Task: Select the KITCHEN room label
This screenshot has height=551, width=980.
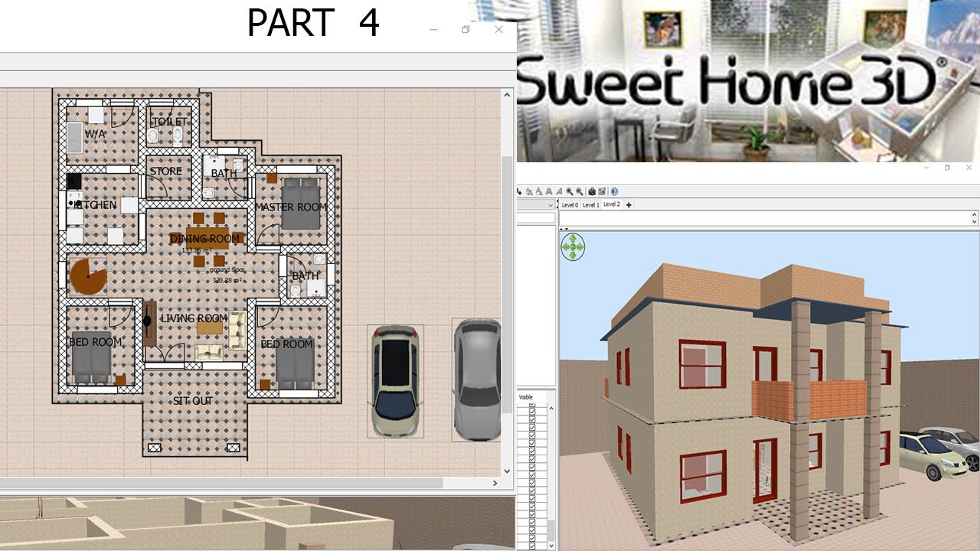Action: coord(93,205)
